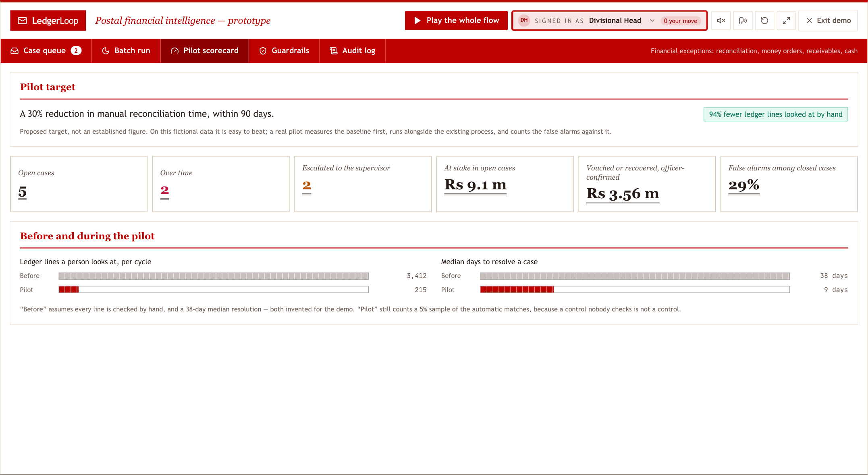868x475 pixels.
Task: Click the Rs 9.1 m at-stake figure
Action: [x=475, y=185]
